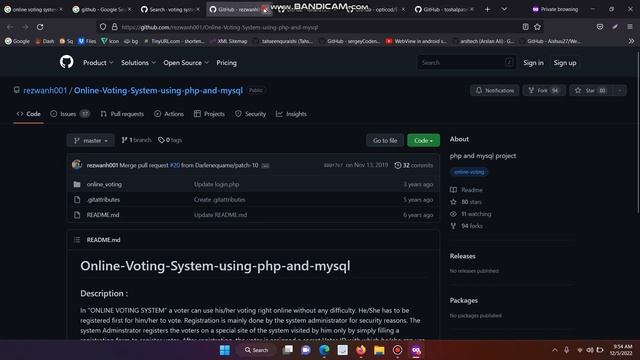Click the online-voting topic tag
Screen dimensions: 640x360
click(469, 172)
